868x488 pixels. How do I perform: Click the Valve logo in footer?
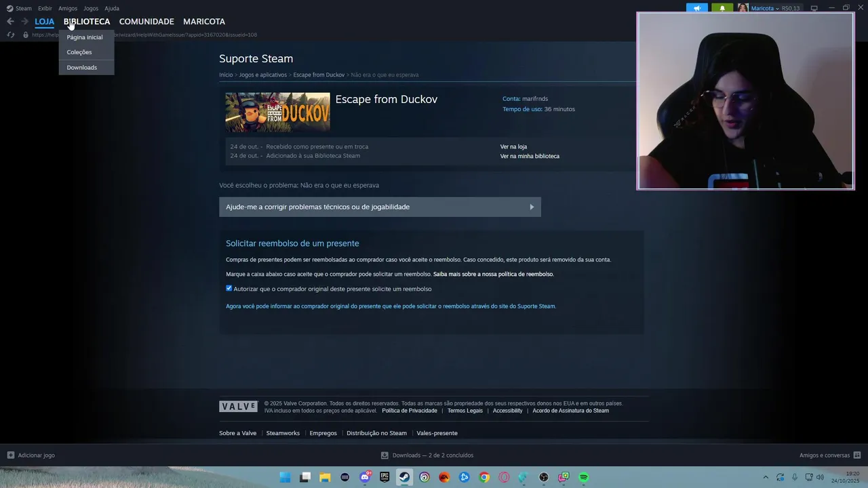pos(238,407)
